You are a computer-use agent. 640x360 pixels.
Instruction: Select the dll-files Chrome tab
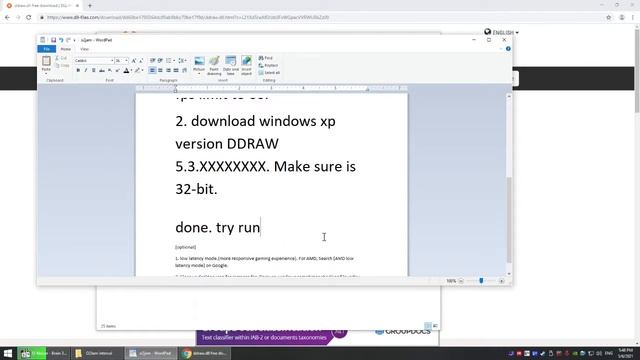(43, 6)
